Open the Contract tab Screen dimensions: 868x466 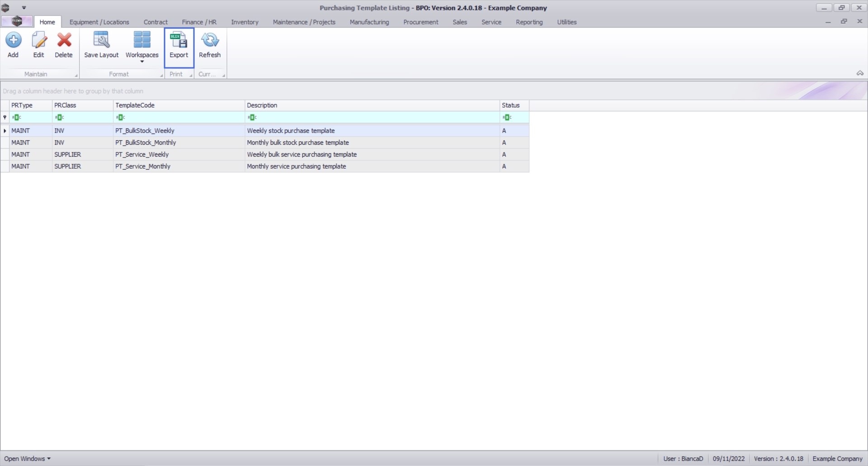pos(156,22)
